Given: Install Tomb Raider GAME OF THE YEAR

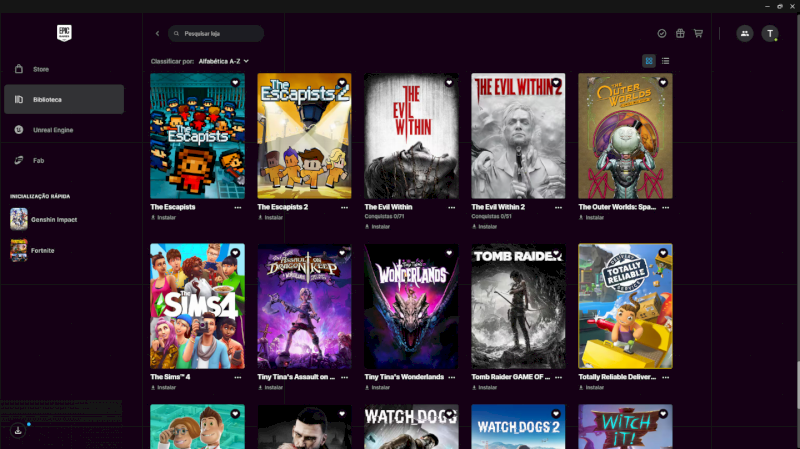Looking at the screenshot, I should pos(485,387).
